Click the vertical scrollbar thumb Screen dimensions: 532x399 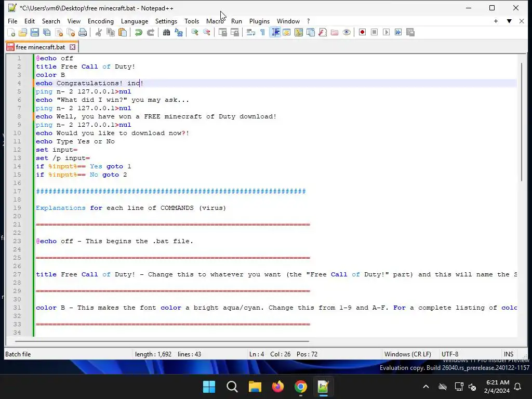[522, 122]
